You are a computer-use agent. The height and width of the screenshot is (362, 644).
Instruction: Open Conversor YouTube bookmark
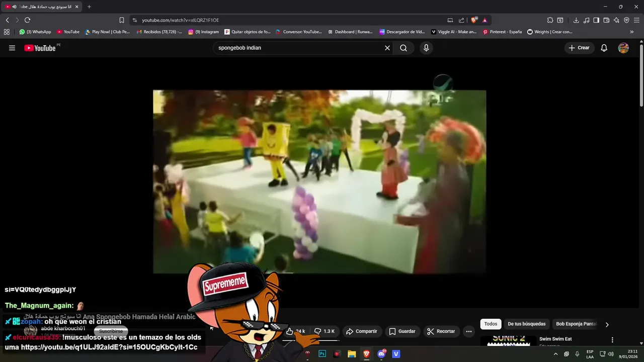299,32
